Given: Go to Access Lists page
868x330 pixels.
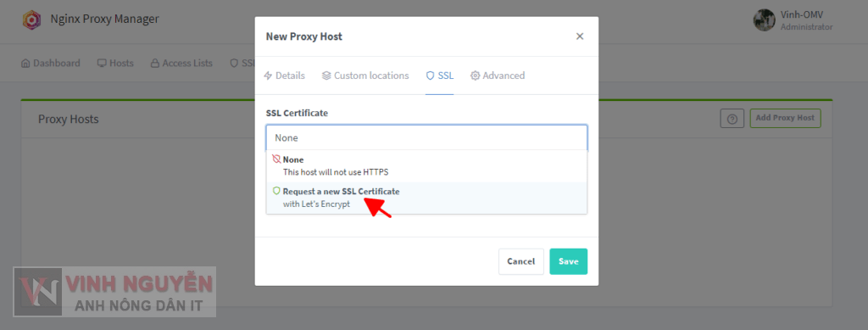Looking at the screenshot, I should coord(181,63).
